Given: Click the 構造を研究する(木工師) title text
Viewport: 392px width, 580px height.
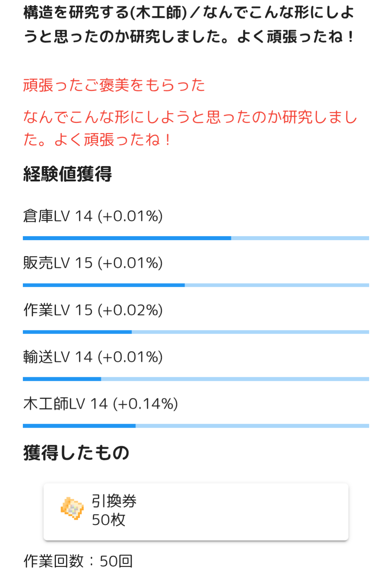Looking at the screenshot, I should point(105,13).
